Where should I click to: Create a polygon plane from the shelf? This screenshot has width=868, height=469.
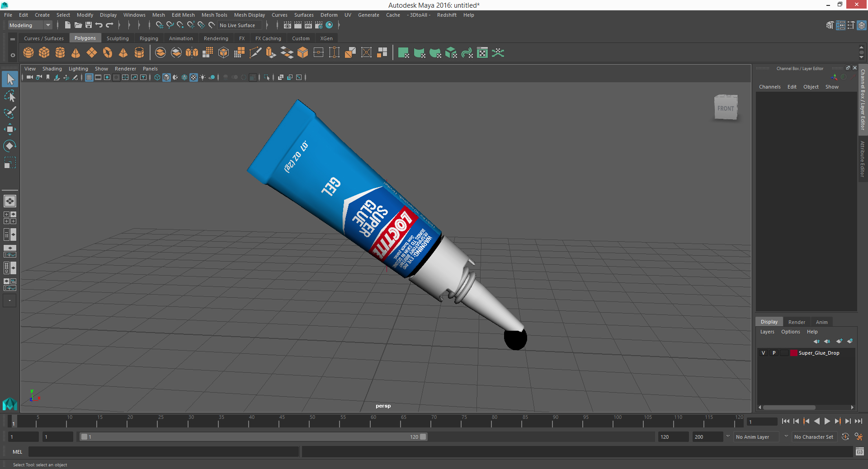pyautogui.click(x=92, y=53)
